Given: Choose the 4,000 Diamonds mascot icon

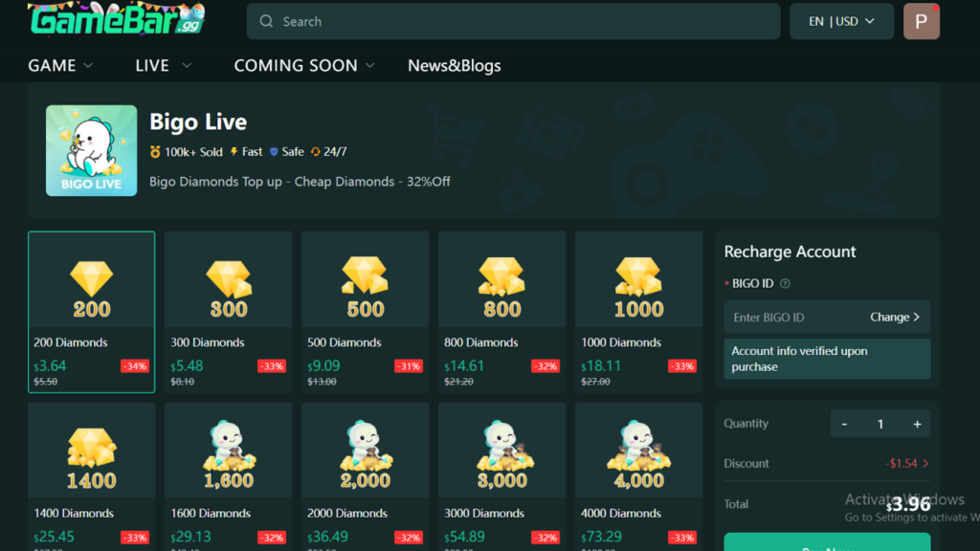Looking at the screenshot, I should [x=638, y=448].
